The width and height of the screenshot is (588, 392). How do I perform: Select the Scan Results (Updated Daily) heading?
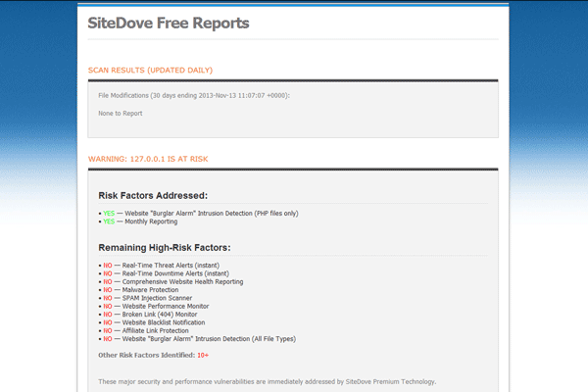click(150, 70)
